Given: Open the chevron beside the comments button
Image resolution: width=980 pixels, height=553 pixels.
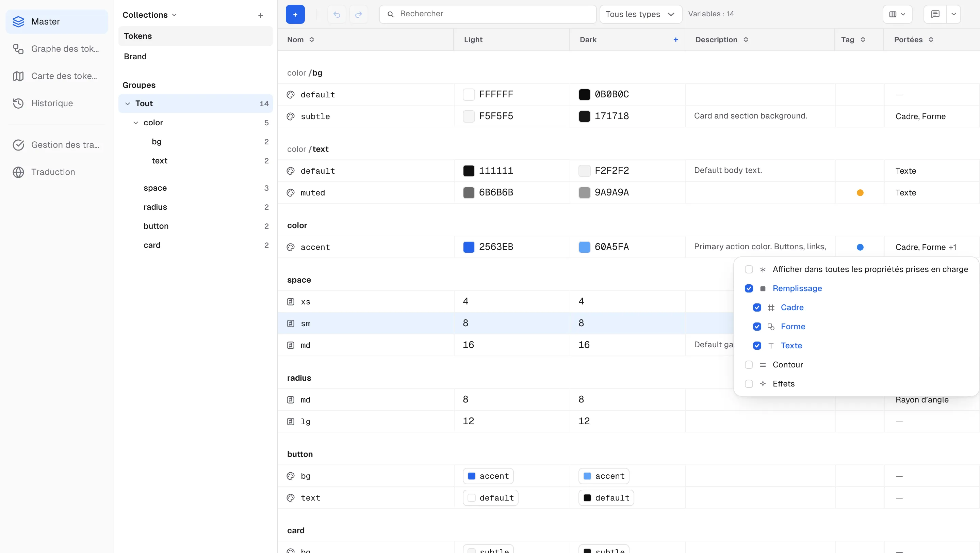Looking at the screenshot, I should click(x=953, y=14).
